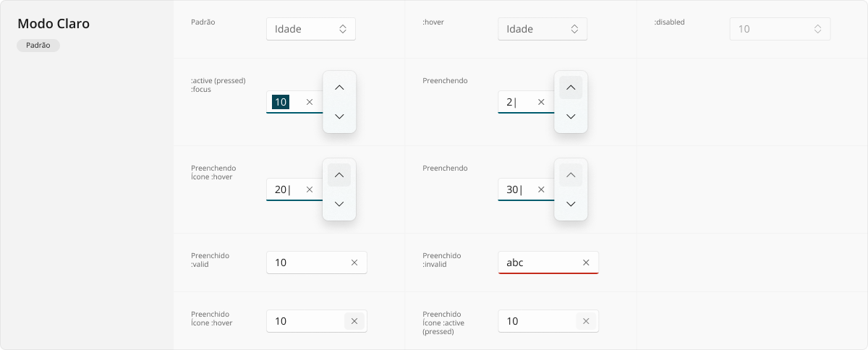Decrement value with down chevron beside selected 10
This screenshot has height=350, width=868.
[x=339, y=116]
